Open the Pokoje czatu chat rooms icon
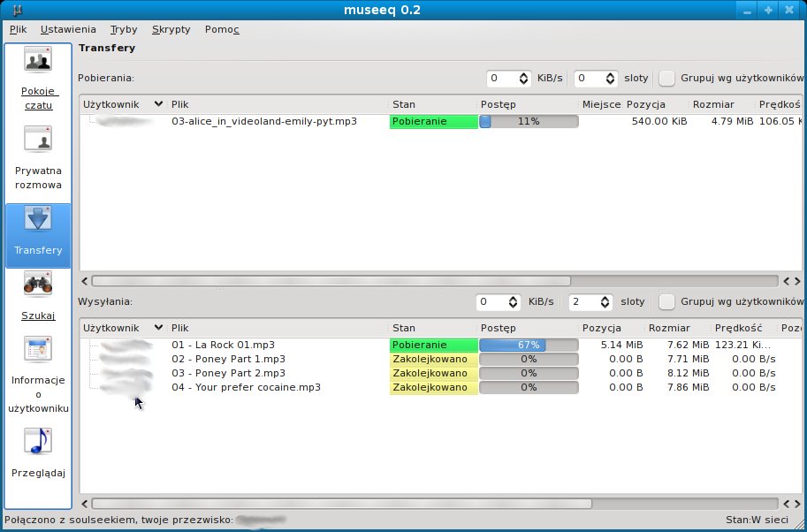This screenshot has width=807, height=532. tap(38, 59)
